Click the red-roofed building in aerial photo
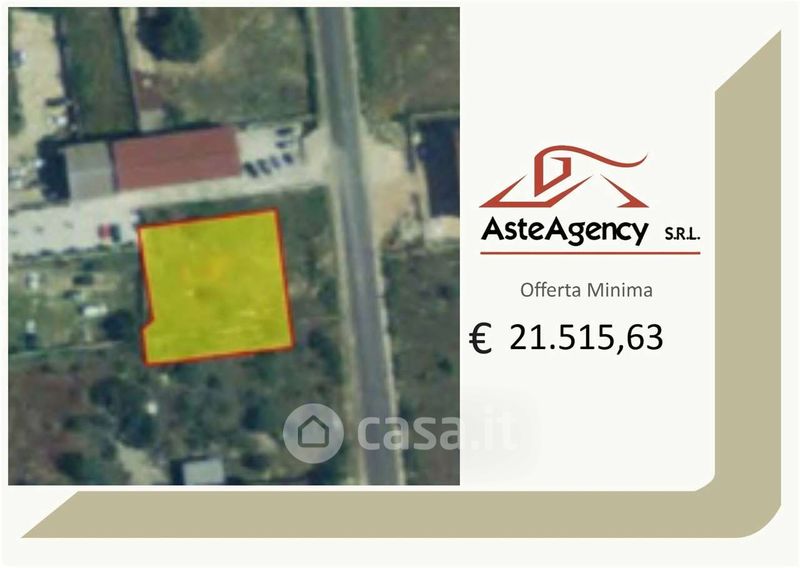This screenshot has width=800, height=568. tap(176, 157)
